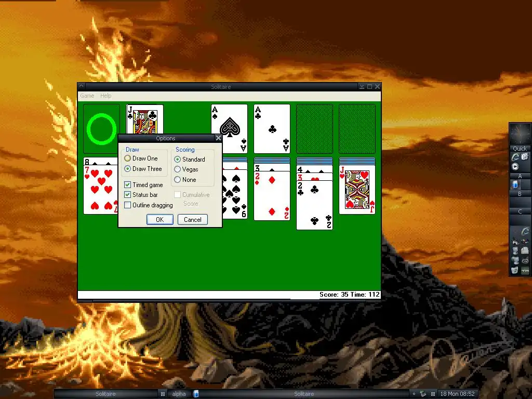Select the Jack of hearts card
The image size is (532, 399).
click(x=357, y=190)
